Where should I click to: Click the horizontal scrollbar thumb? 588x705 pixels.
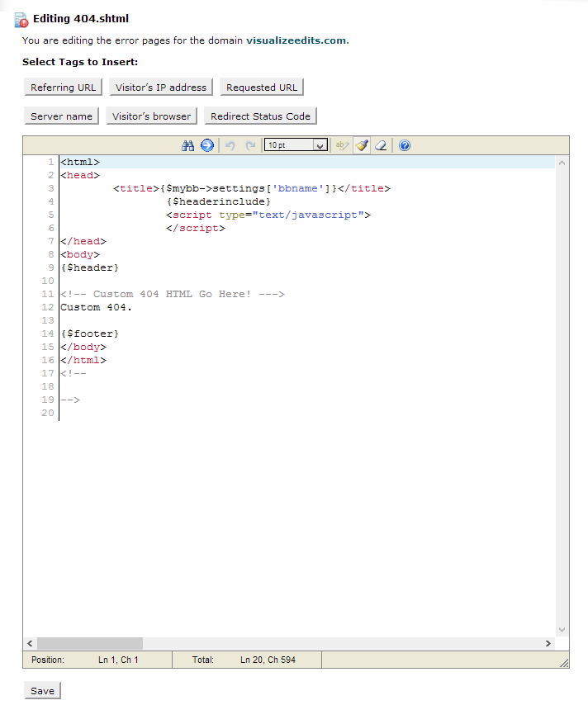[x=90, y=643]
